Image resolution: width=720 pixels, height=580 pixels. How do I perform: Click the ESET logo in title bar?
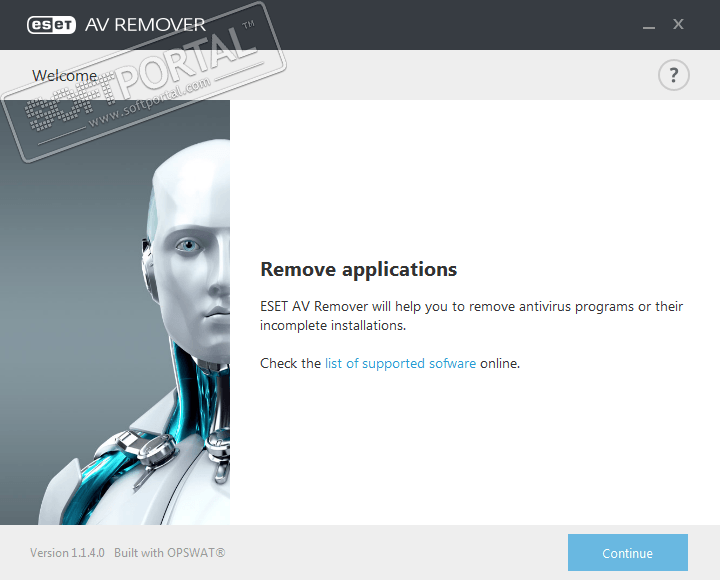pyautogui.click(x=51, y=25)
